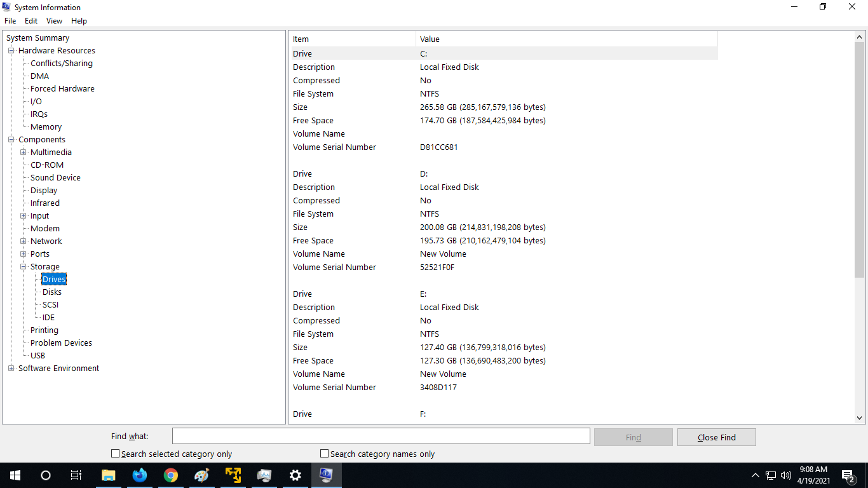868x488 pixels.
Task: Open File Explorer on the taskbar
Action: 108,475
